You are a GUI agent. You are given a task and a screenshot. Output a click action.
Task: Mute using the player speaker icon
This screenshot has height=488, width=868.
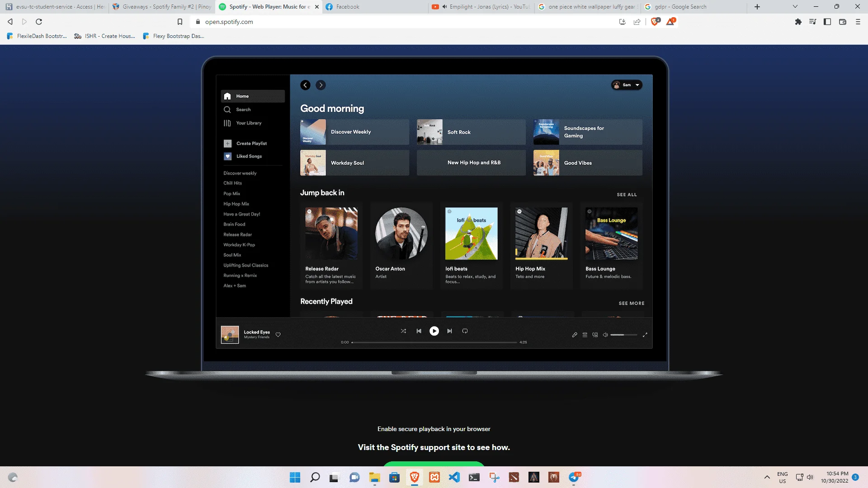[605, 335]
